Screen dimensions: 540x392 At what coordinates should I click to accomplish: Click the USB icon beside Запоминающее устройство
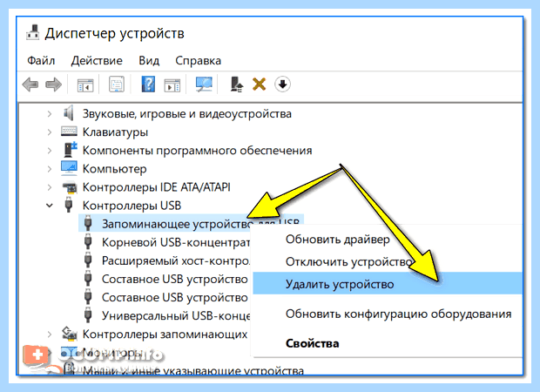[x=88, y=223]
